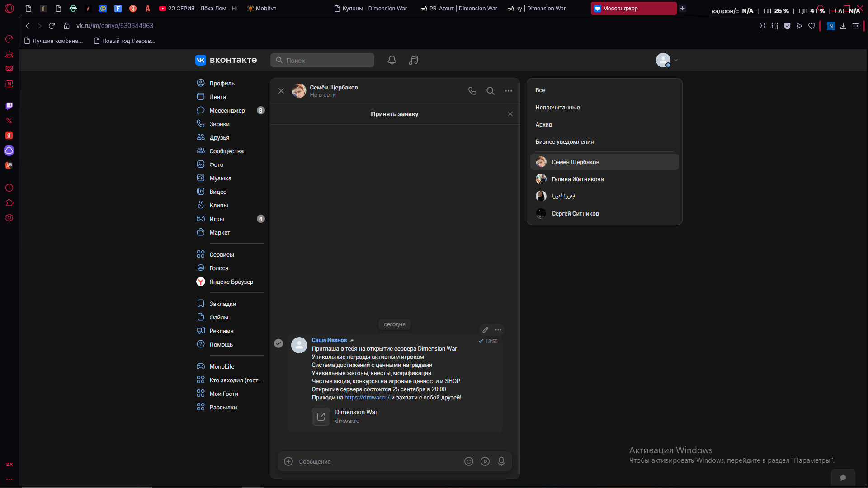Open Бизнес-уведомления filter
The width and height of the screenshot is (868, 488).
pyautogui.click(x=604, y=142)
